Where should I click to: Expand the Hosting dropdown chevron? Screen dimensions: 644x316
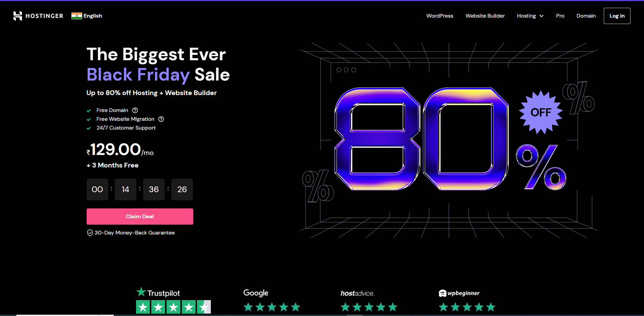click(541, 16)
